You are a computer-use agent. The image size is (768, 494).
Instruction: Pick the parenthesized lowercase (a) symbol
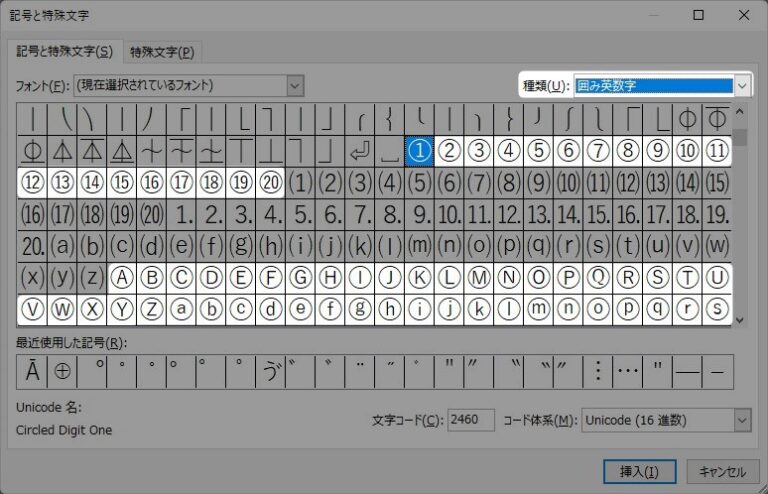tap(62, 245)
